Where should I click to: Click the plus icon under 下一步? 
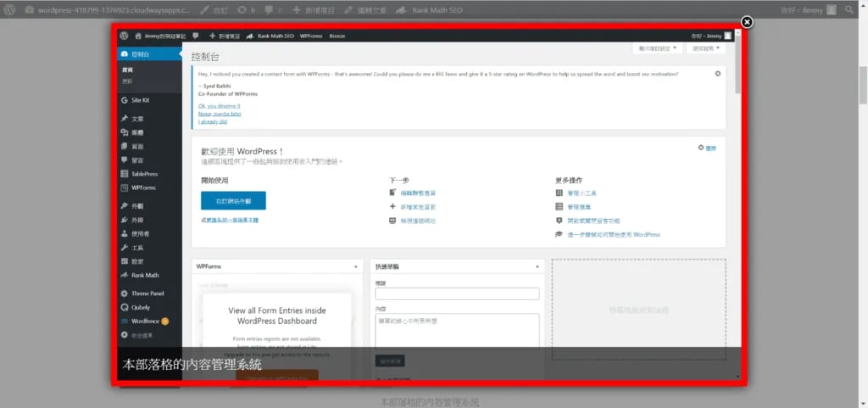392,206
